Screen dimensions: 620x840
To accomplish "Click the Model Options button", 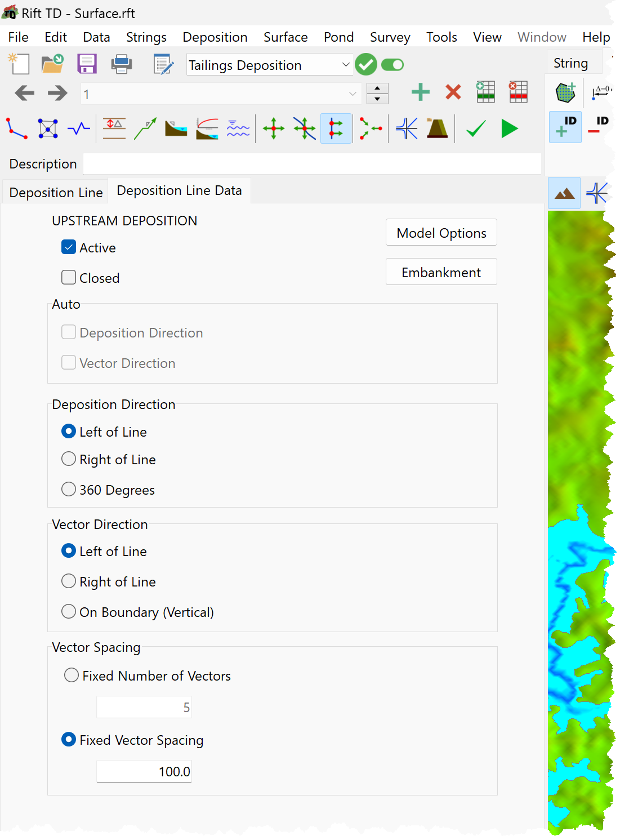I will [x=441, y=233].
